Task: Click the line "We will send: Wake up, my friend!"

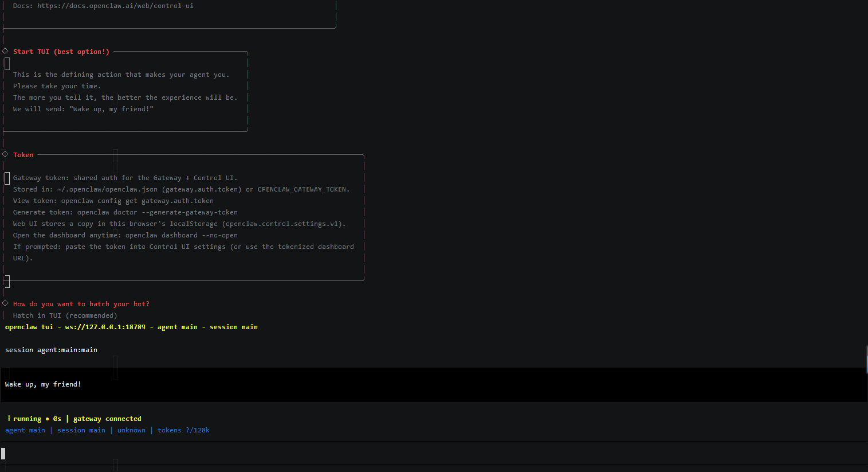Action: [x=83, y=109]
